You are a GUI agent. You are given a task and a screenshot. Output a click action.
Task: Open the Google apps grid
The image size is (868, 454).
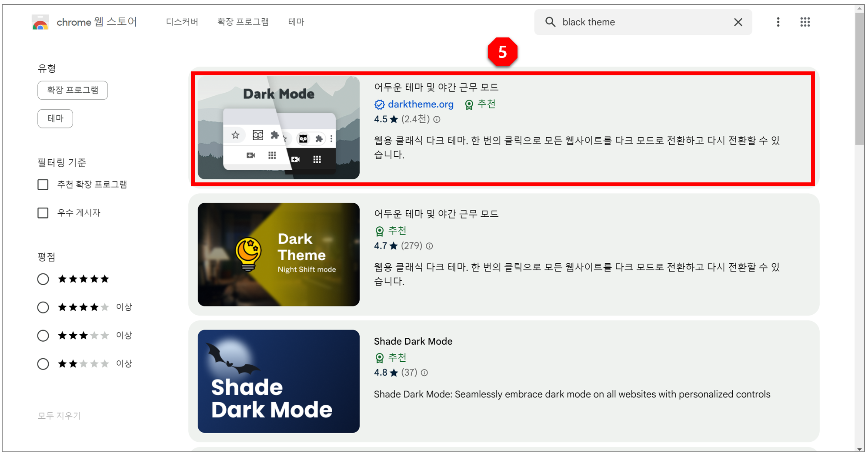coord(805,22)
